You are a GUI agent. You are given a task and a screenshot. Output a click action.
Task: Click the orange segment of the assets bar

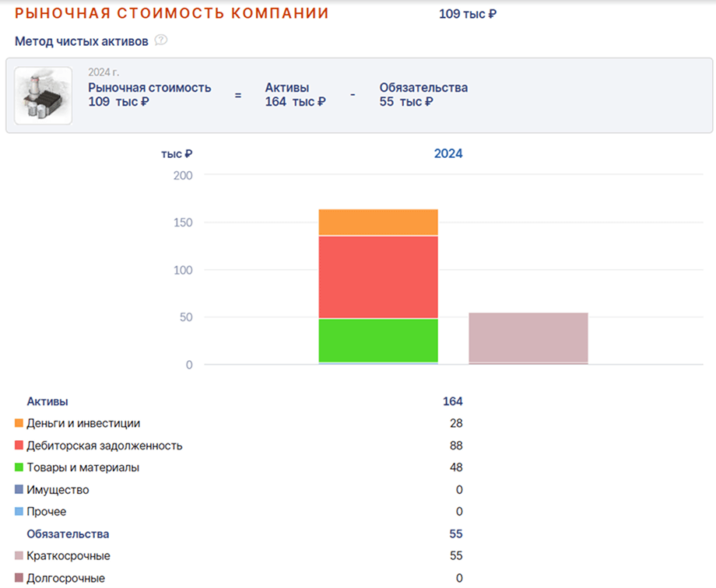(378, 222)
